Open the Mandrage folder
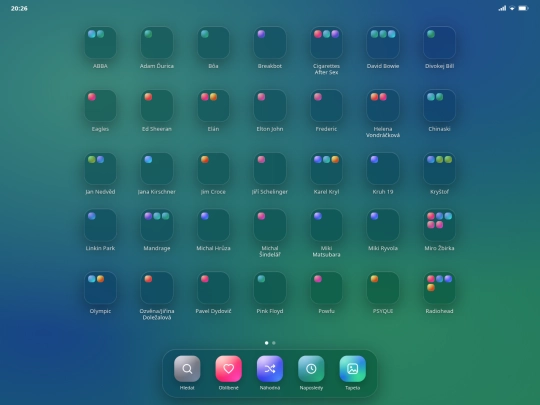 [x=157, y=225]
